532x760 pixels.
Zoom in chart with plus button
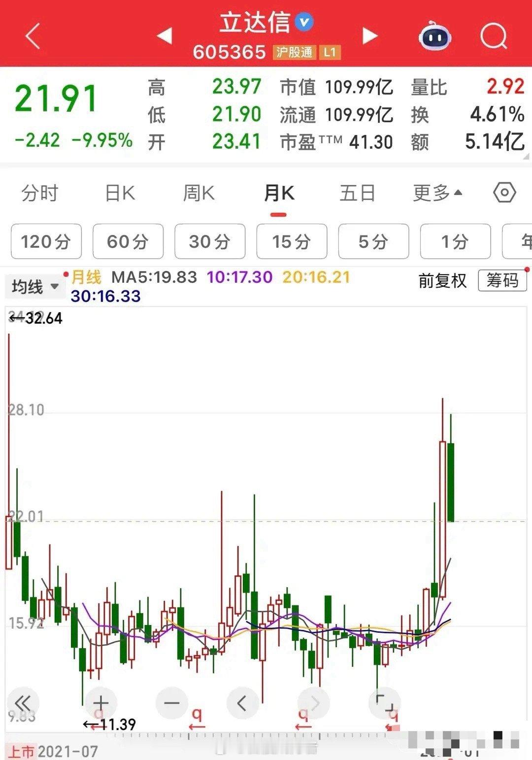(100, 702)
